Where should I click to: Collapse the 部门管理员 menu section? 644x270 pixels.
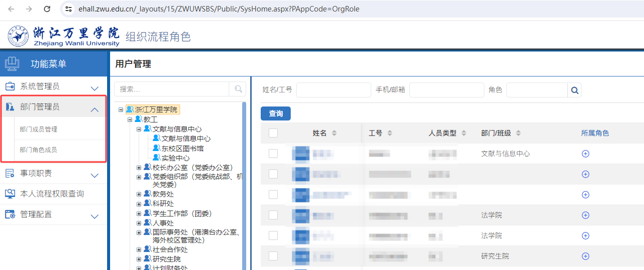click(x=95, y=109)
